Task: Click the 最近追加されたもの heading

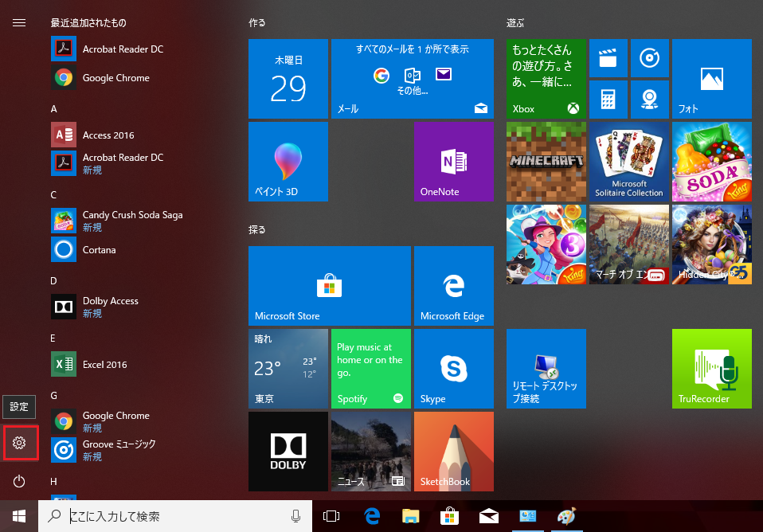Action: (x=88, y=23)
